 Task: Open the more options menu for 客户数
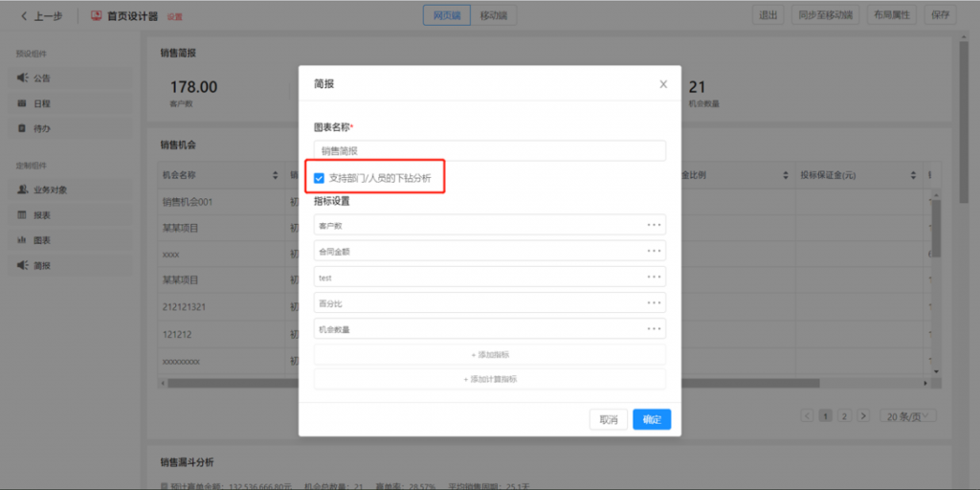click(654, 225)
